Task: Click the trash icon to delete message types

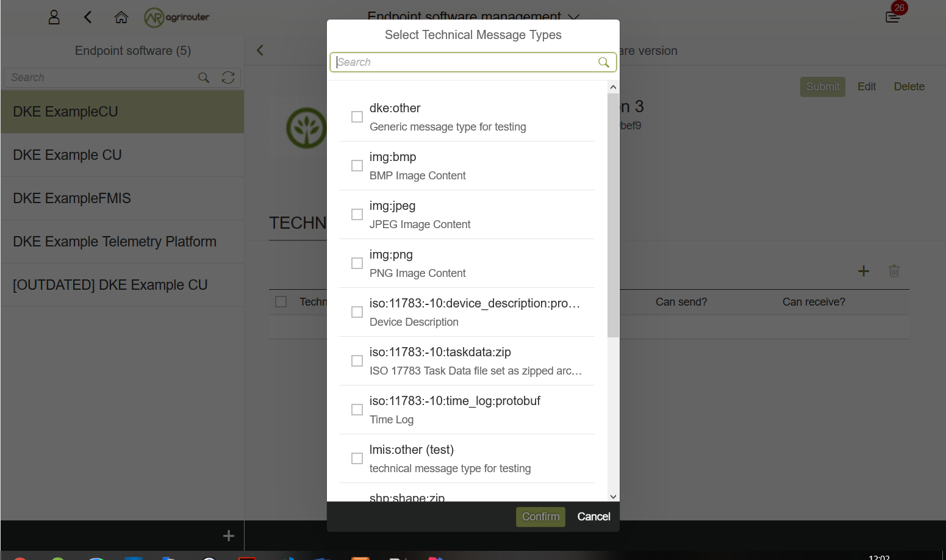Action: click(894, 271)
